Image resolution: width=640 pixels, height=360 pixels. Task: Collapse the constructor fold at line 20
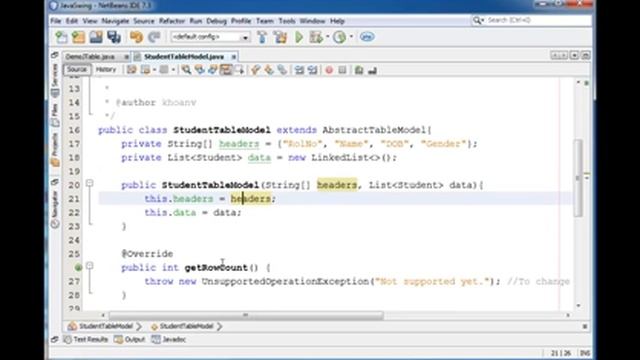click(x=89, y=184)
